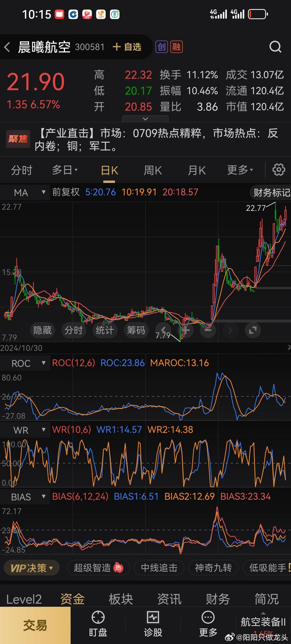Expand quote details with the chevron

pyautogui.click(x=145, y=119)
